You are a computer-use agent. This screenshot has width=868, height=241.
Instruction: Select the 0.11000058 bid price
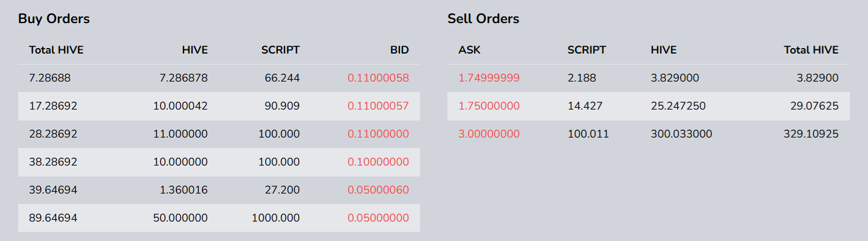[x=378, y=78]
